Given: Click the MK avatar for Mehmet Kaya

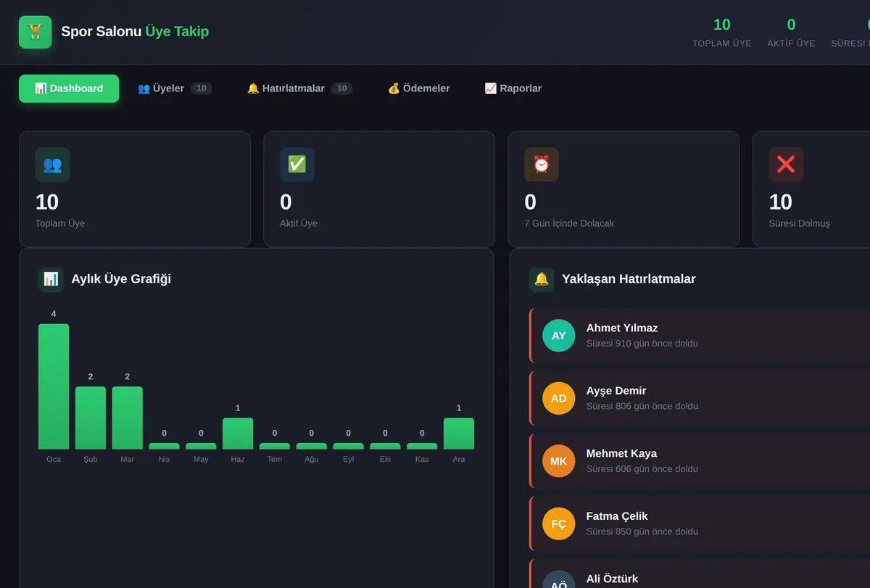Looking at the screenshot, I should pos(558,461).
